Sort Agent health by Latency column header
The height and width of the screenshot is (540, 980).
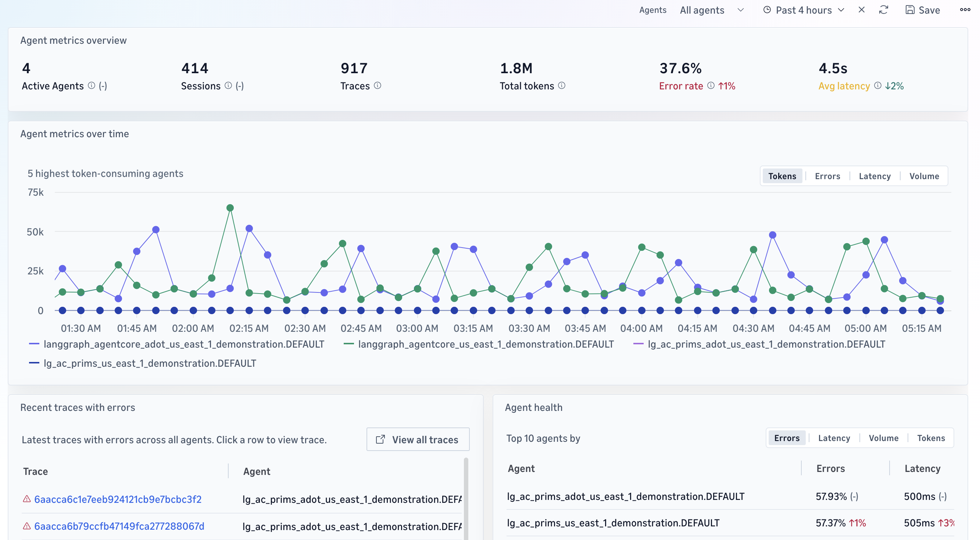[x=923, y=468]
